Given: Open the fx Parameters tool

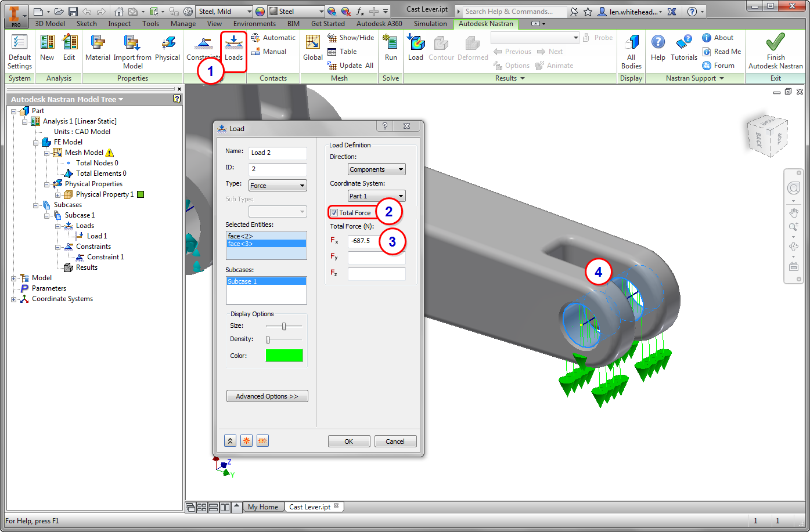Looking at the screenshot, I should click(360, 12).
